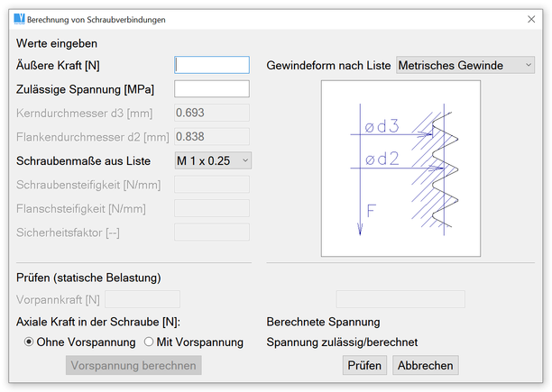The width and height of the screenshot is (552, 392).
Task: Click the Sicherheitsfaktor input field
Action: tap(212, 232)
